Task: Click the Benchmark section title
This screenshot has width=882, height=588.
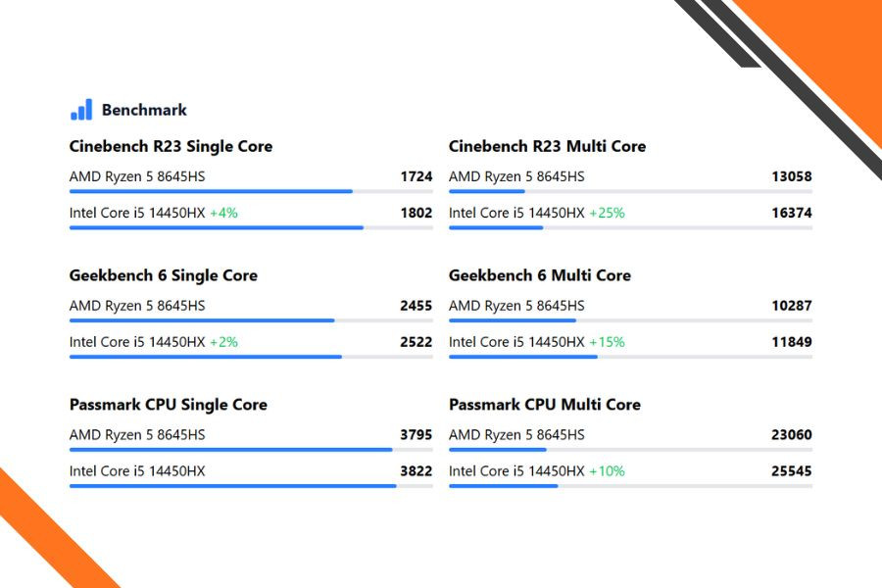Action: click(x=144, y=110)
